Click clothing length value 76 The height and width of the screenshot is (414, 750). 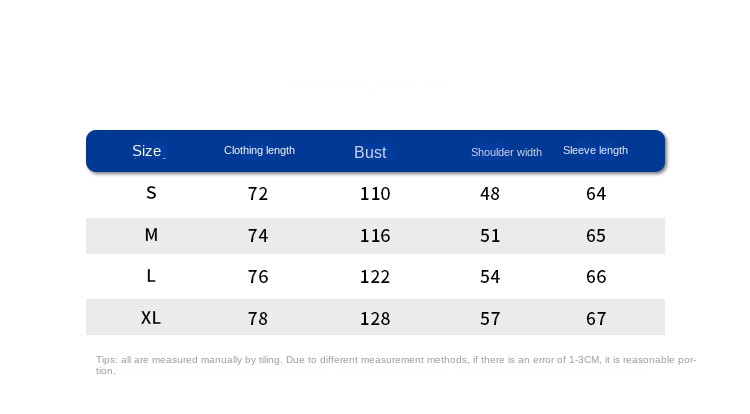(x=258, y=277)
